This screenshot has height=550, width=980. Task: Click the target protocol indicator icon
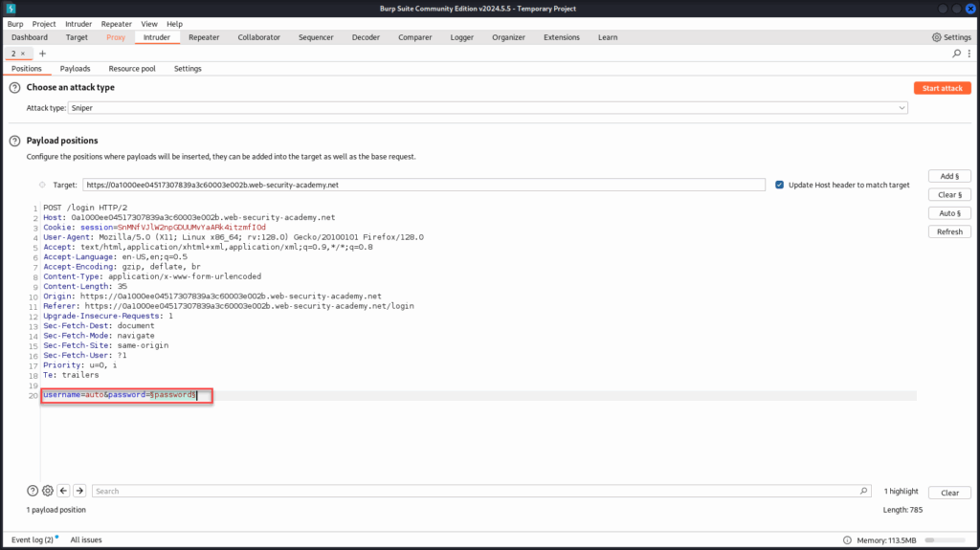click(42, 185)
